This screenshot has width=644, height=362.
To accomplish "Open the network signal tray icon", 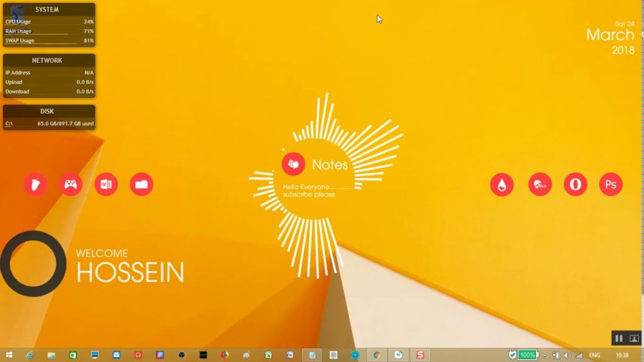I will pos(579,356).
